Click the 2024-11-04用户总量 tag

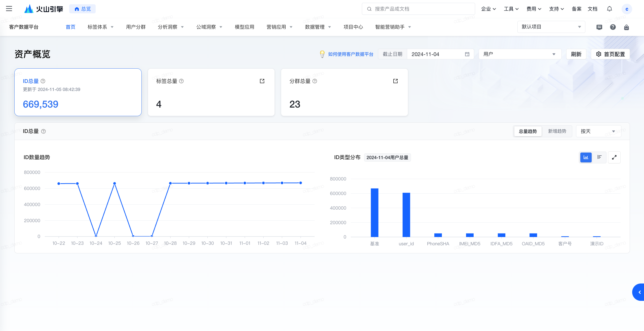click(x=387, y=157)
